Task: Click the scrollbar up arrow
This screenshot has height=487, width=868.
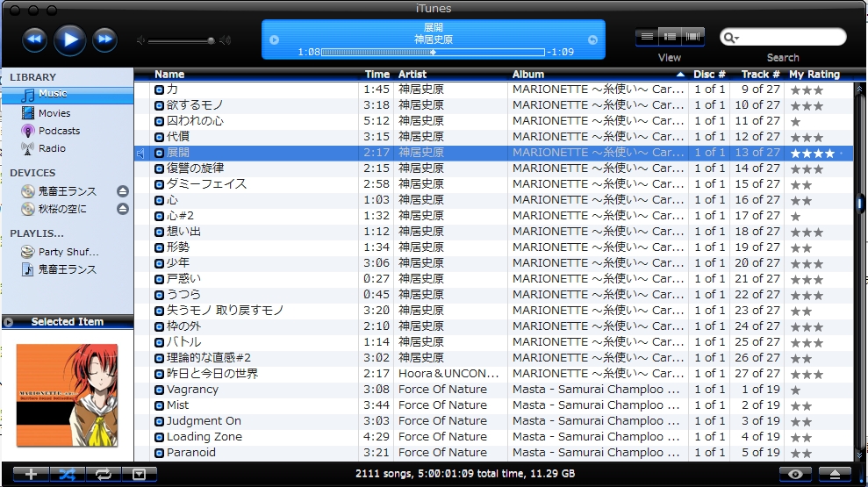Action: tap(860, 89)
